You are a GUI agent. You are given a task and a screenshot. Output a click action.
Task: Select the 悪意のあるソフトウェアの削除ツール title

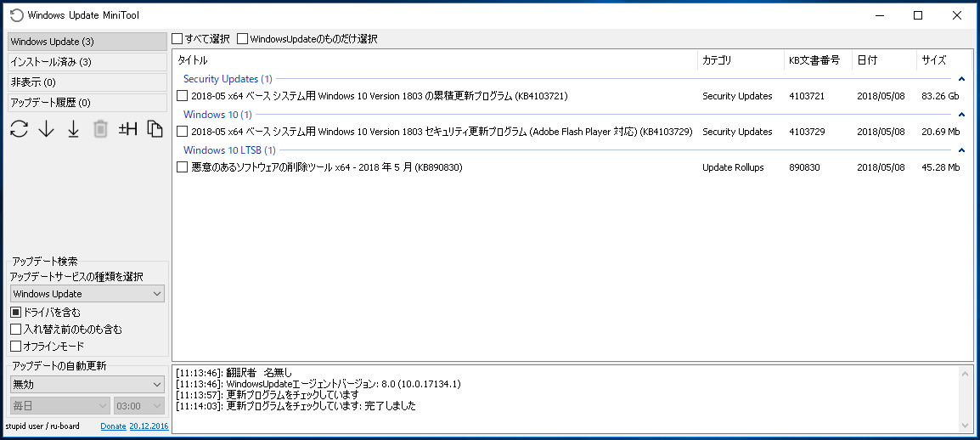327,167
